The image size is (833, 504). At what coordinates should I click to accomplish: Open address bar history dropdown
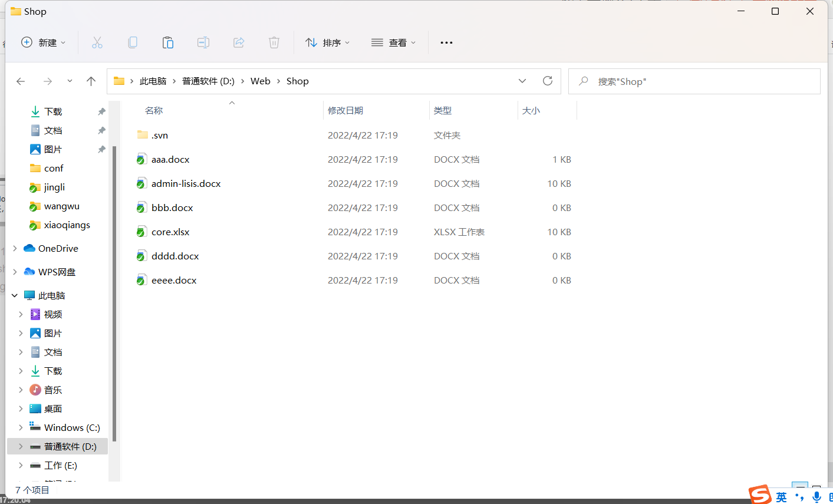tap(522, 81)
